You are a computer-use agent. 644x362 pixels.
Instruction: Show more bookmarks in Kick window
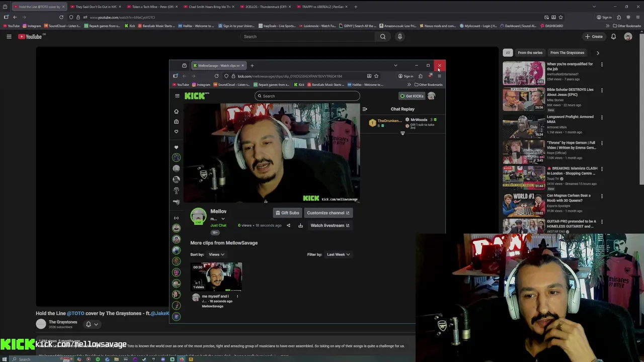click(x=409, y=85)
